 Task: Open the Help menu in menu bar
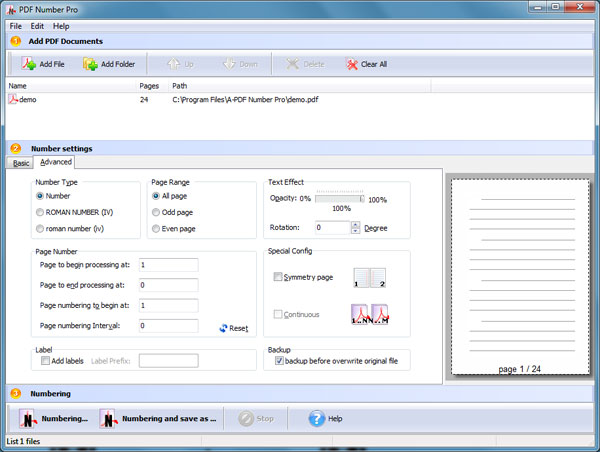(x=61, y=26)
